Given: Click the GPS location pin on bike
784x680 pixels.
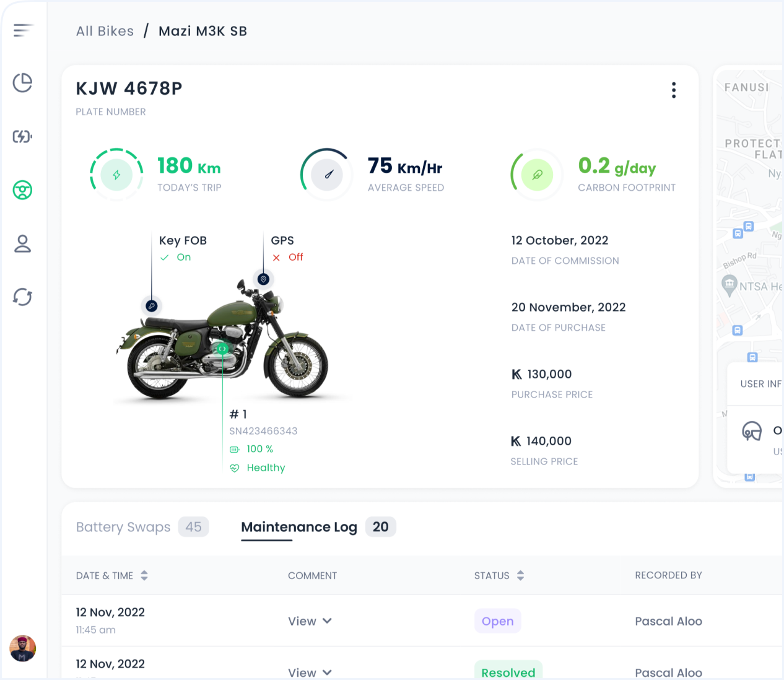Looking at the screenshot, I should coord(263,279).
